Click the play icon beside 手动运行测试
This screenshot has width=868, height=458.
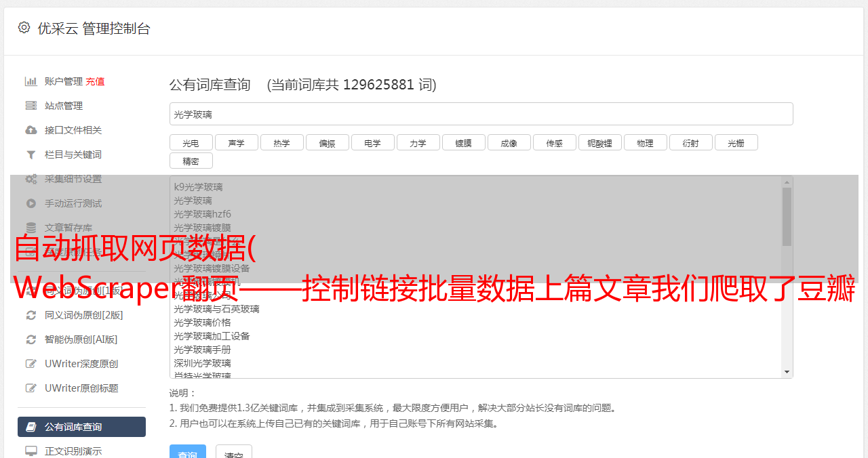31,203
